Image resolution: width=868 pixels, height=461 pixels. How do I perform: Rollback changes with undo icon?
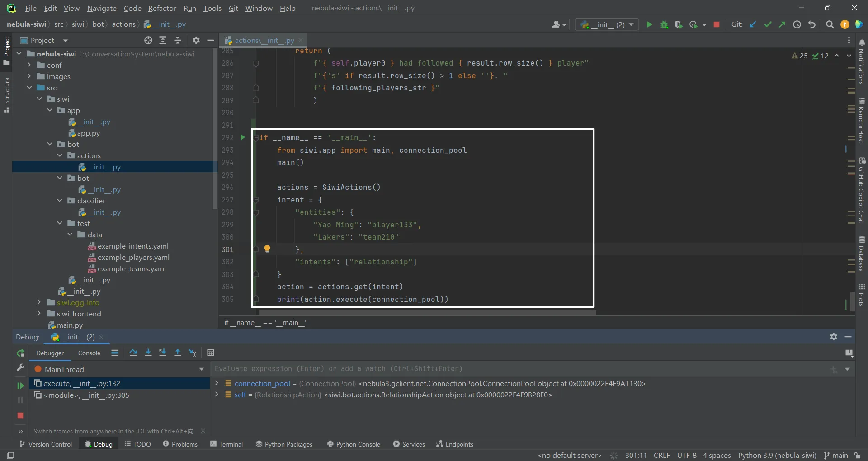coord(812,24)
